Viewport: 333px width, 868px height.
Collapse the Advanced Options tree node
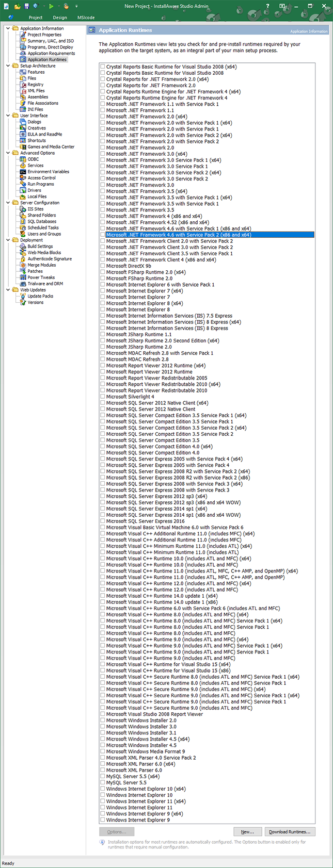point(8,153)
